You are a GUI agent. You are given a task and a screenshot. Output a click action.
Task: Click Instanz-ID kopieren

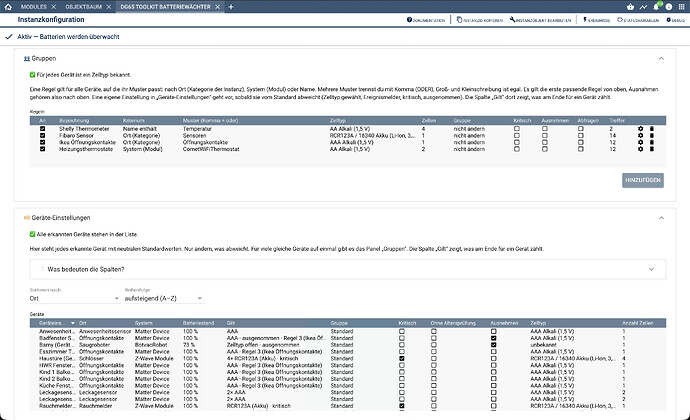click(x=480, y=20)
